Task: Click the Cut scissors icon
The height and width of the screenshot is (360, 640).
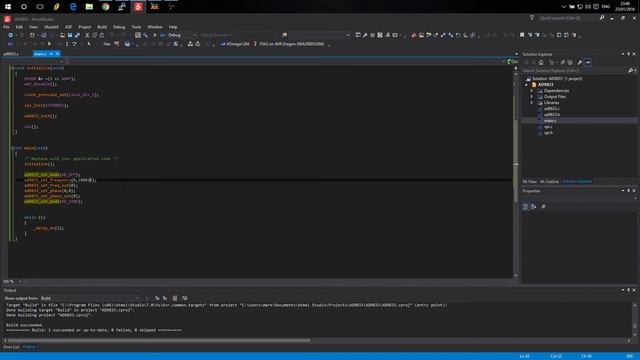Action: click(87, 36)
